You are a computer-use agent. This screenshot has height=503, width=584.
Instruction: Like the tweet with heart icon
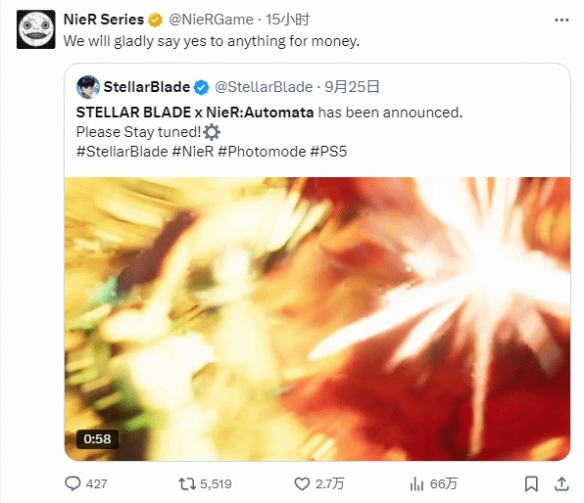pyautogui.click(x=302, y=484)
